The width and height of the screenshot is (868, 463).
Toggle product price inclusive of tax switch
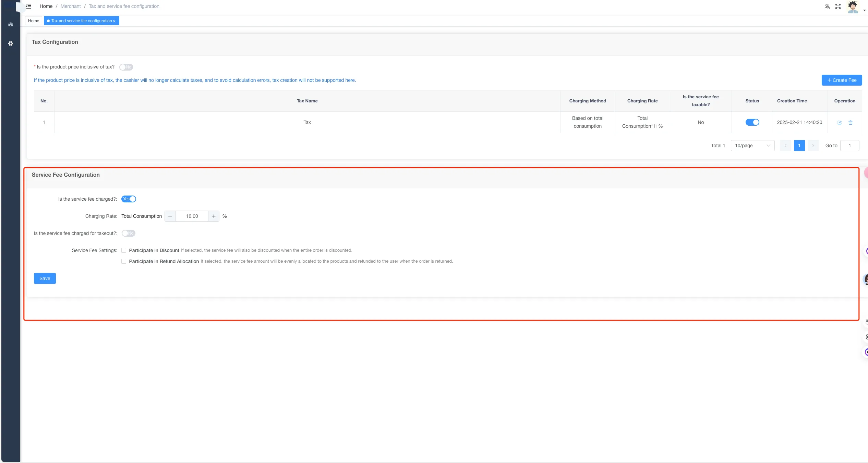coord(126,67)
